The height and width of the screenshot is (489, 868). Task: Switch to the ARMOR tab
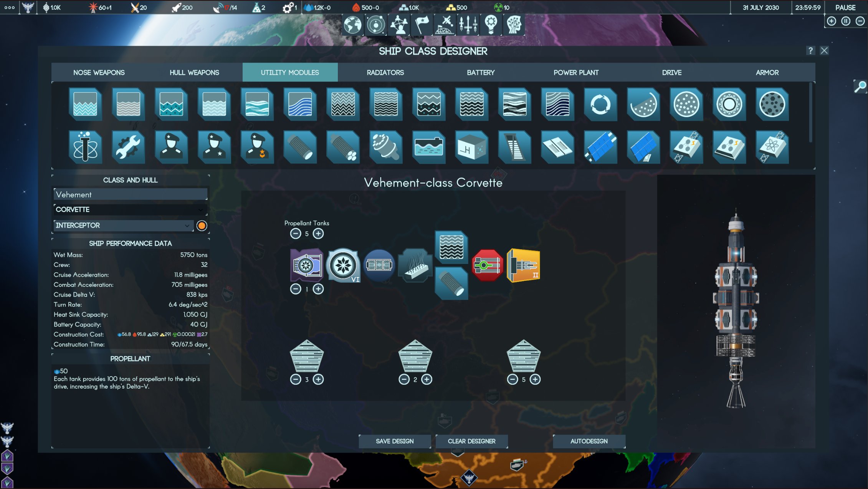767,72
